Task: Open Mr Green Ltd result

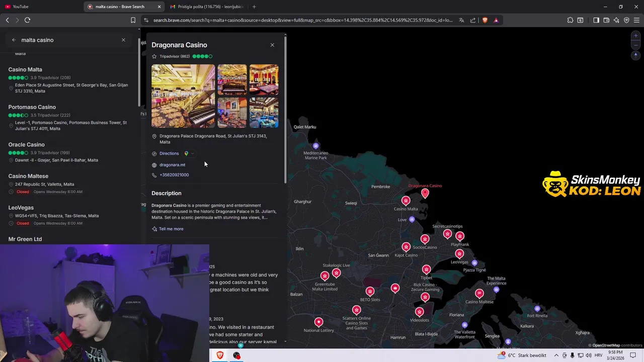Action: point(25,239)
